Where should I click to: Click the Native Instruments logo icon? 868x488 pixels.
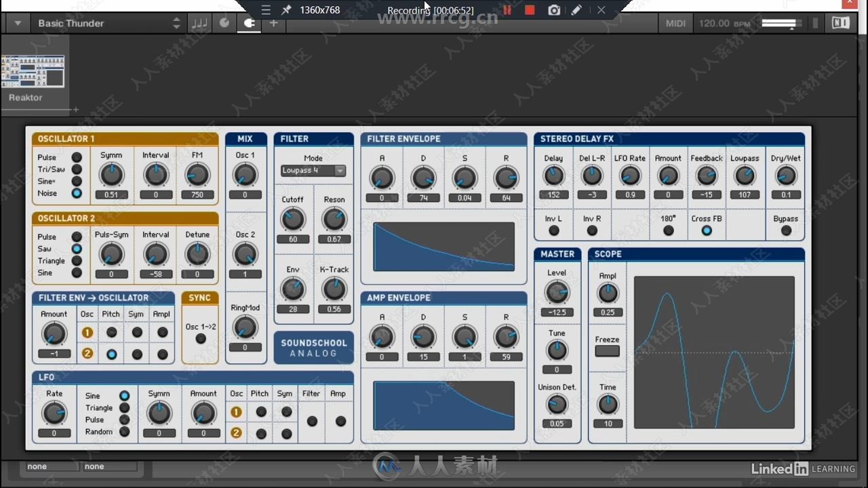[x=840, y=23]
